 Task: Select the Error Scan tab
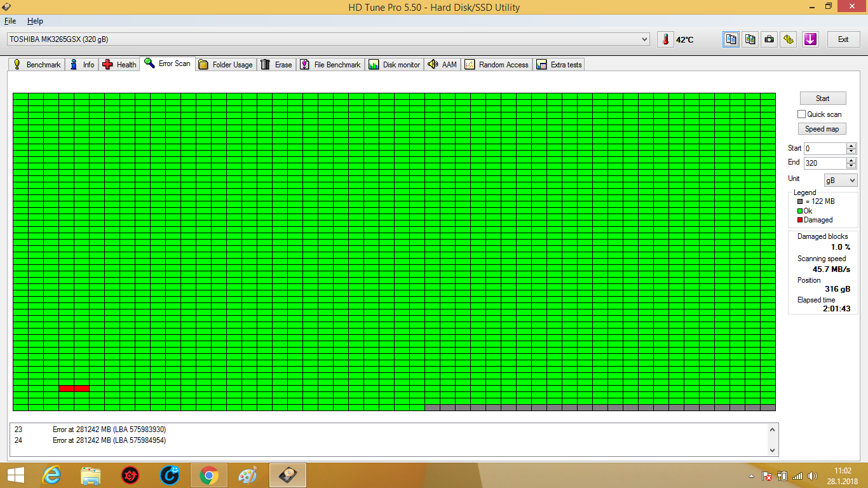pos(168,64)
